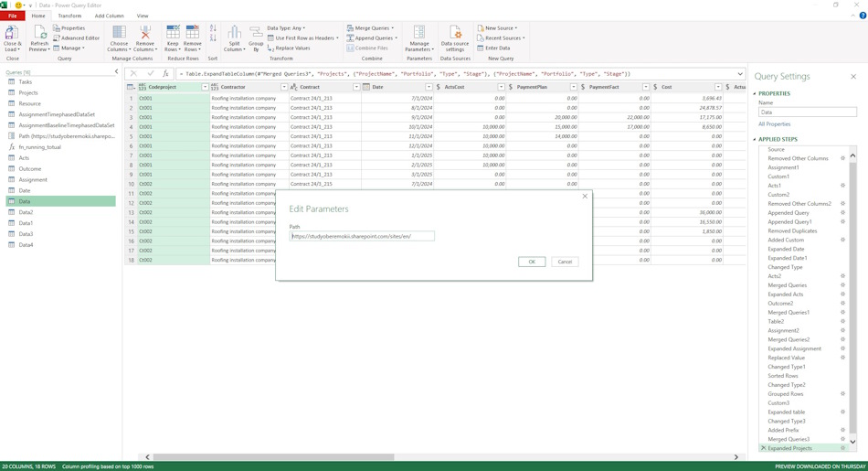Image resolution: width=868 pixels, height=471 pixels.
Task: Open the Merge Queries dropdown
Action: pos(370,28)
